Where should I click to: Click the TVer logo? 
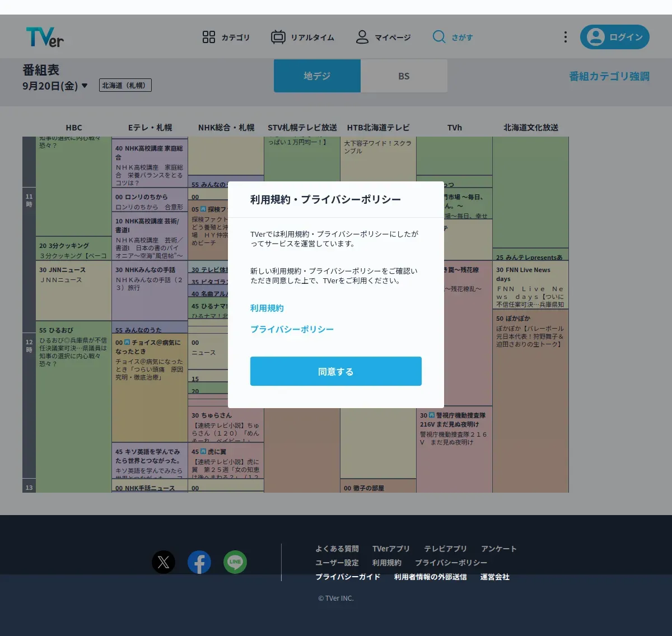tap(45, 37)
